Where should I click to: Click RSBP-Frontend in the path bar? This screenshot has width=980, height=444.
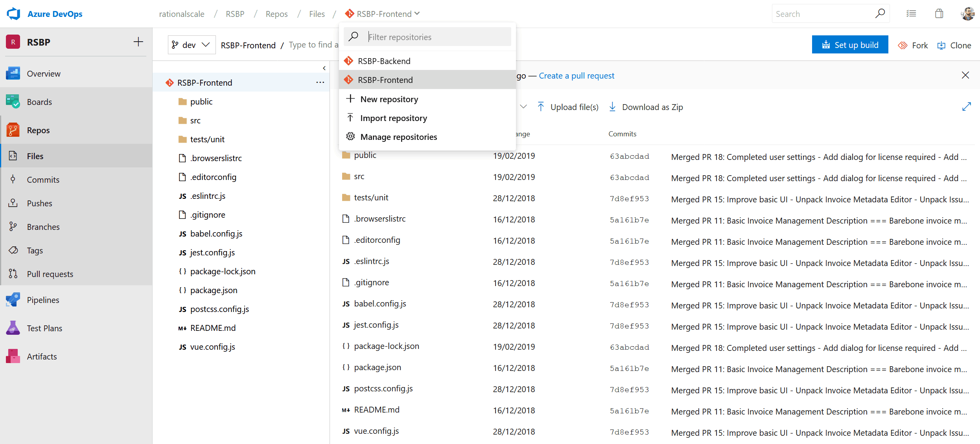tap(248, 45)
